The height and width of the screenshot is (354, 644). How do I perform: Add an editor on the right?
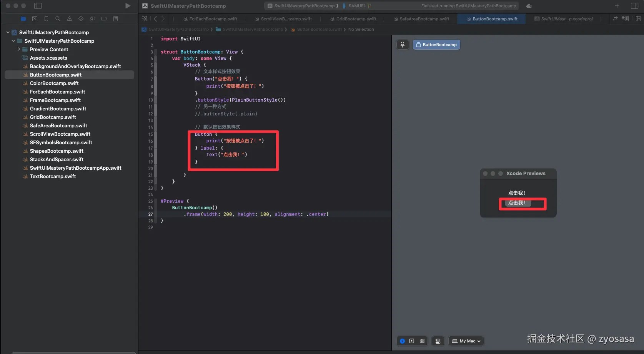click(638, 18)
